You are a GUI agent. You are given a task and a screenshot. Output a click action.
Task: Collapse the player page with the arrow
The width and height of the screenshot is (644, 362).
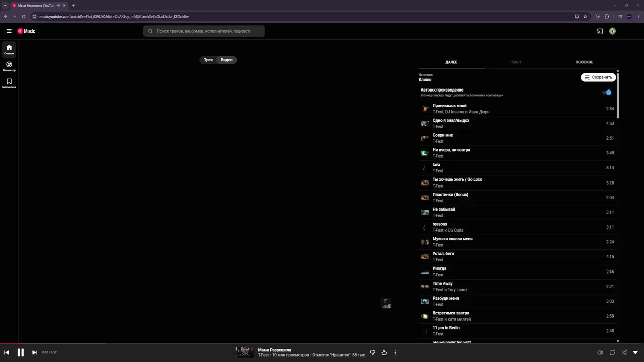[x=635, y=353]
